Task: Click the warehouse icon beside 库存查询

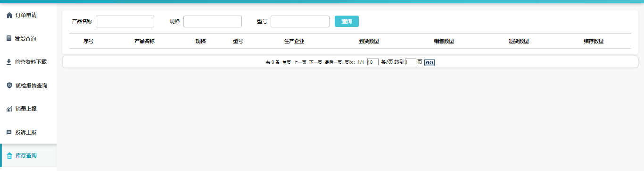Action: (x=9, y=155)
